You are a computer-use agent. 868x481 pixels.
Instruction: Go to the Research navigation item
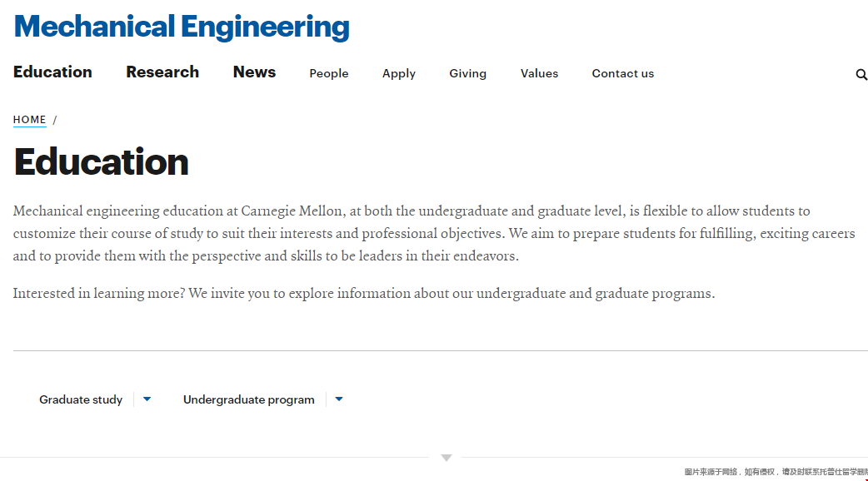pyautogui.click(x=162, y=72)
